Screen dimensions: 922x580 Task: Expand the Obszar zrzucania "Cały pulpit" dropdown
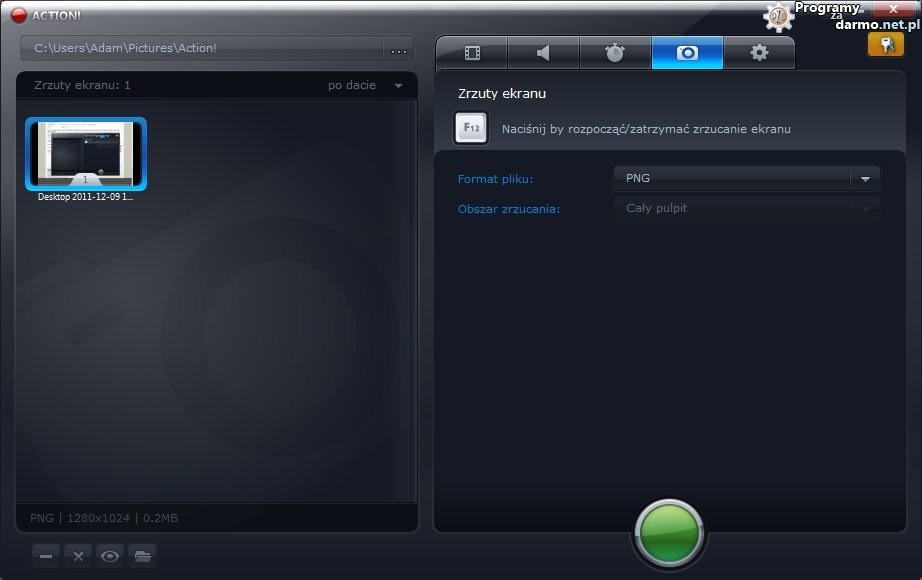(745, 209)
